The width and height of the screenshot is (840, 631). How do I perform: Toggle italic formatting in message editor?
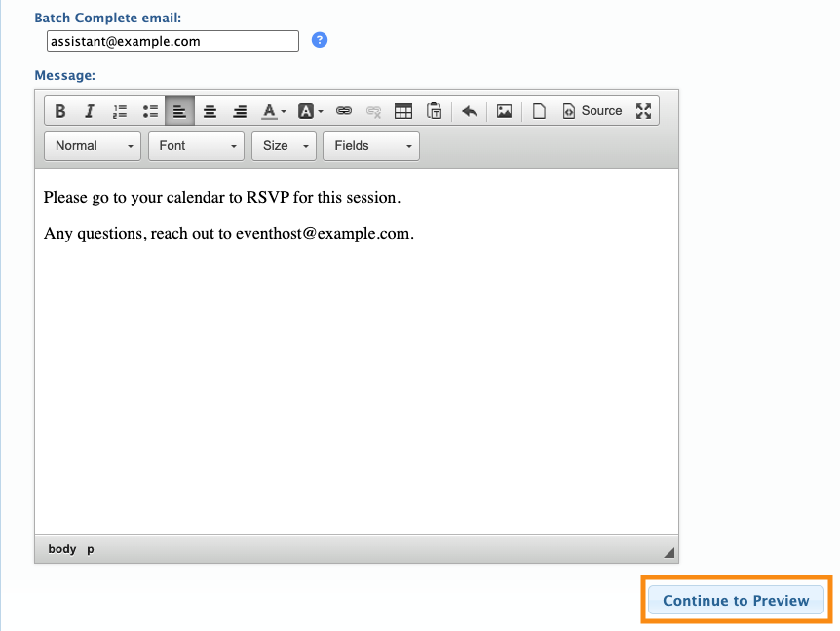click(x=90, y=111)
